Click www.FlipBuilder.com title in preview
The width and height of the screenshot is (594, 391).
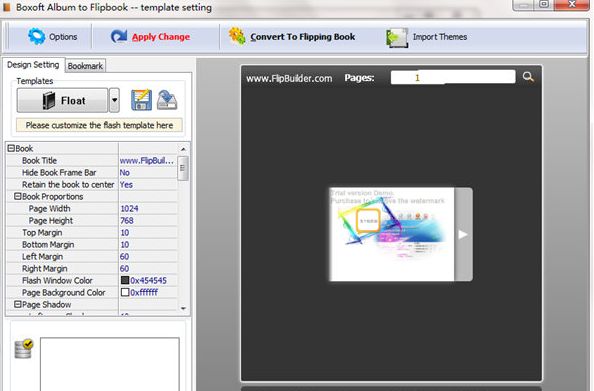pyautogui.click(x=289, y=78)
